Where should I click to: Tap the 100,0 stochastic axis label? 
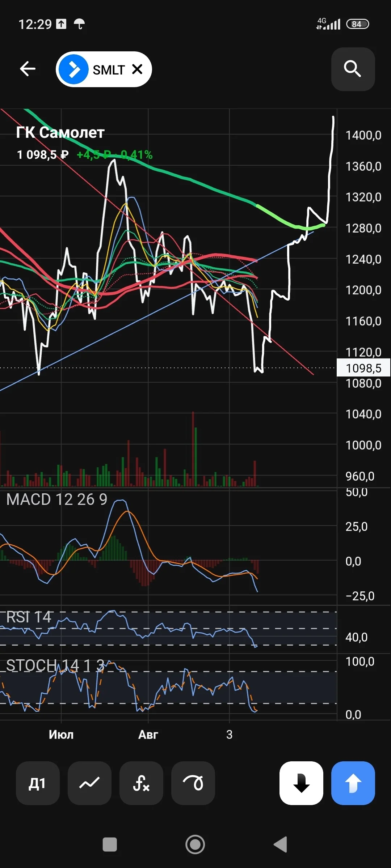pos(360,661)
